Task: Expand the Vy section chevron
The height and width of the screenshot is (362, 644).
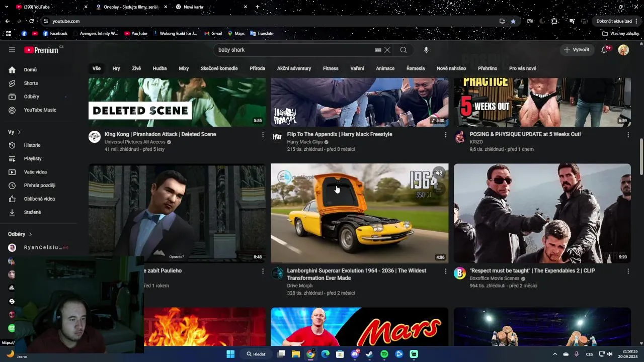Action: (x=19, y=132)
